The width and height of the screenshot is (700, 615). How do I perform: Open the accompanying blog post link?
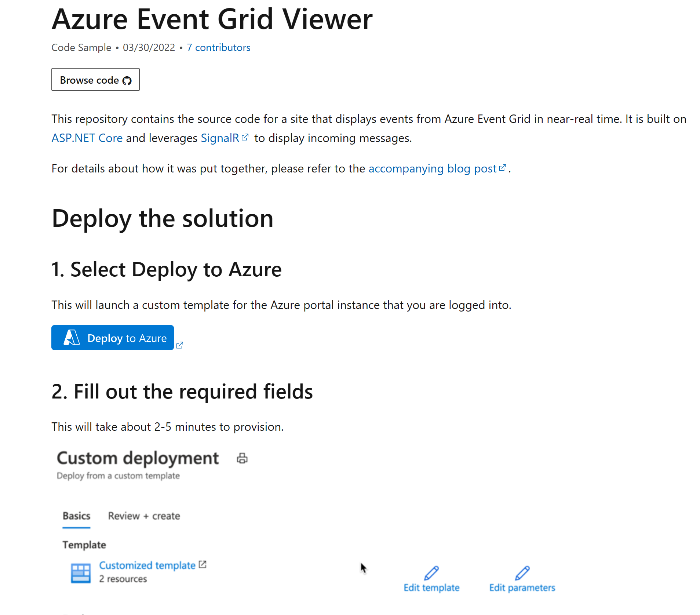(x=433, y=168)
